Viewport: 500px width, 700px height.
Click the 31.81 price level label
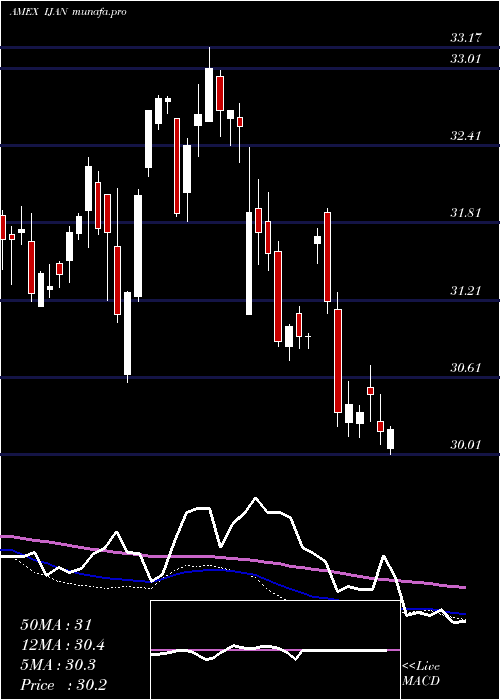(465, 212)
